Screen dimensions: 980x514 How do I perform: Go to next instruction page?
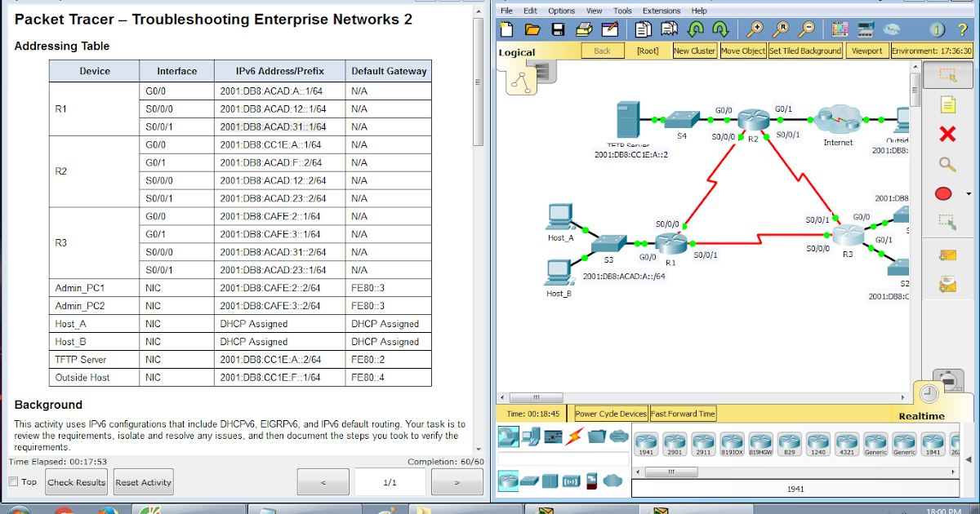click(x=457, y=482)
